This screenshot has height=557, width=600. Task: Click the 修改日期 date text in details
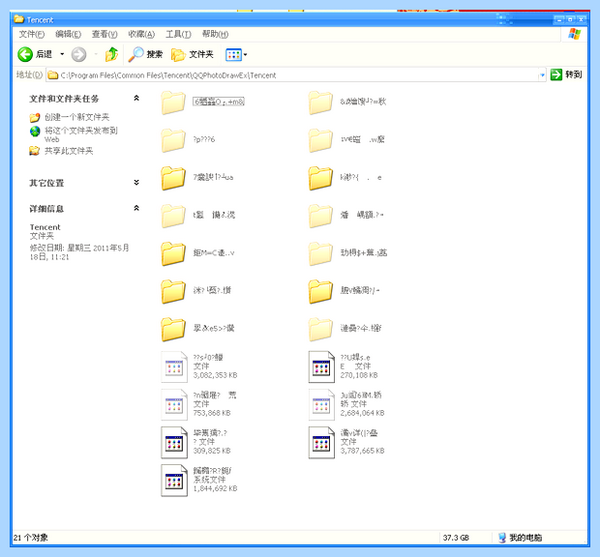coord(79,252)
